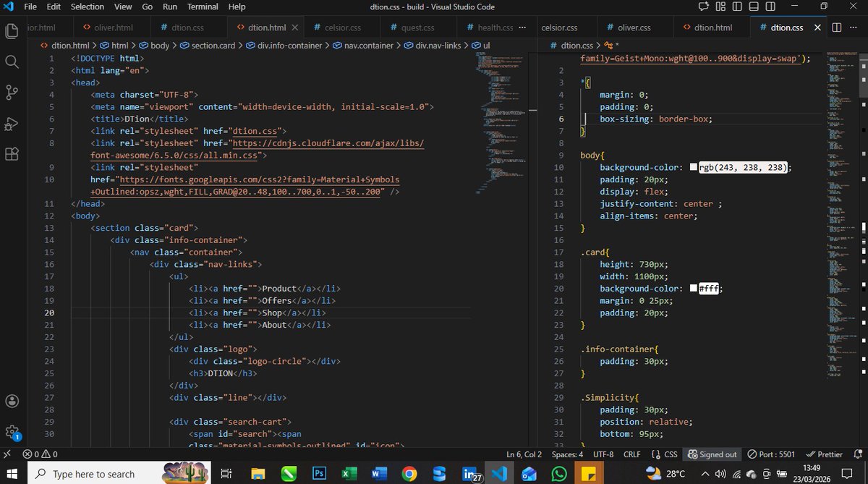Open the Search view in activity bar

pos(12,62)
